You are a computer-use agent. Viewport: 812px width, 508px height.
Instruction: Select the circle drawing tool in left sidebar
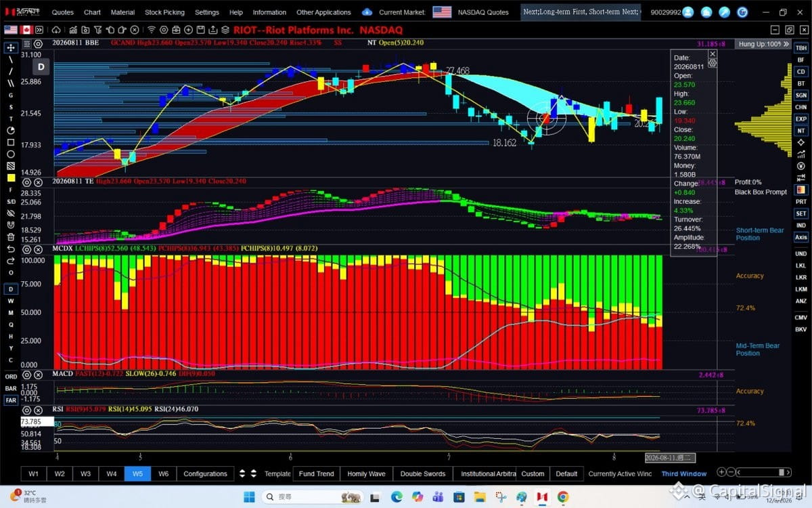pos(11,154)
